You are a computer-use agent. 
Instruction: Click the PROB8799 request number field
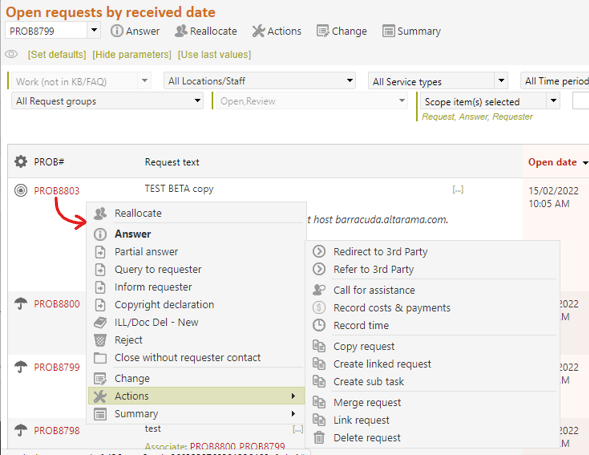point(46,31)
